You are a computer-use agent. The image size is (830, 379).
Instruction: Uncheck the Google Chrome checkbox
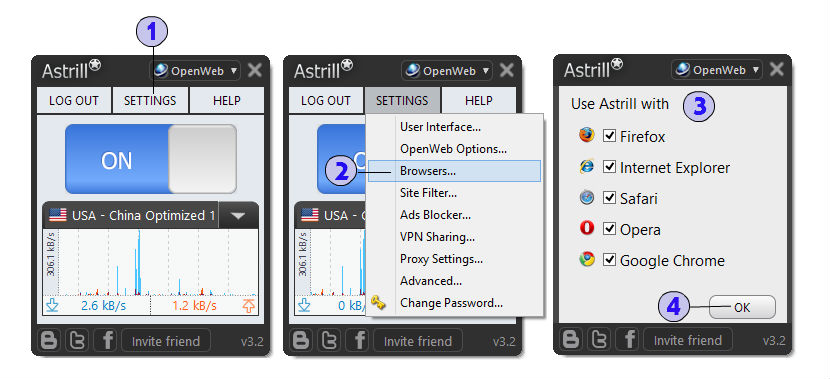pos(610,260)
